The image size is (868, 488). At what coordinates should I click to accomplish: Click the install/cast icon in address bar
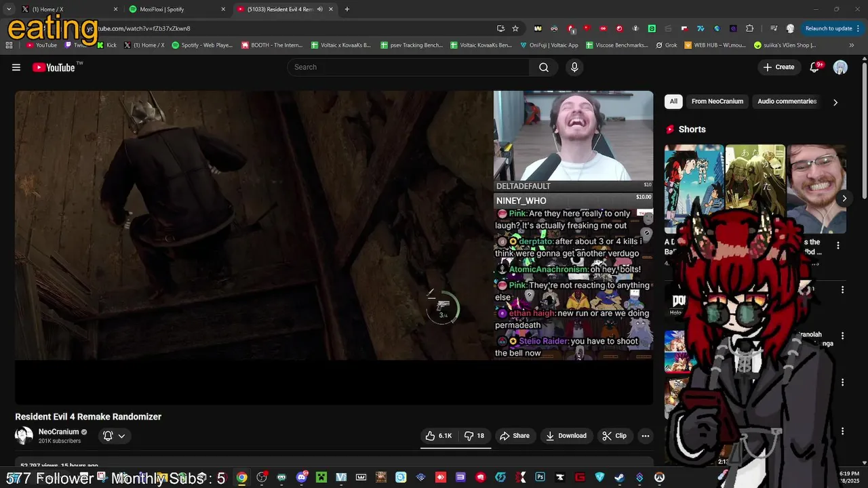pos(500,28)
